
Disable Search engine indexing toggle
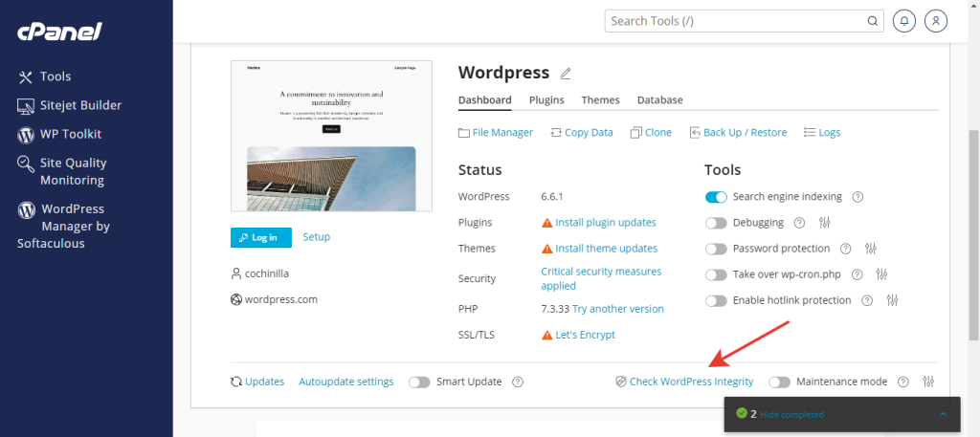point(716,197)
